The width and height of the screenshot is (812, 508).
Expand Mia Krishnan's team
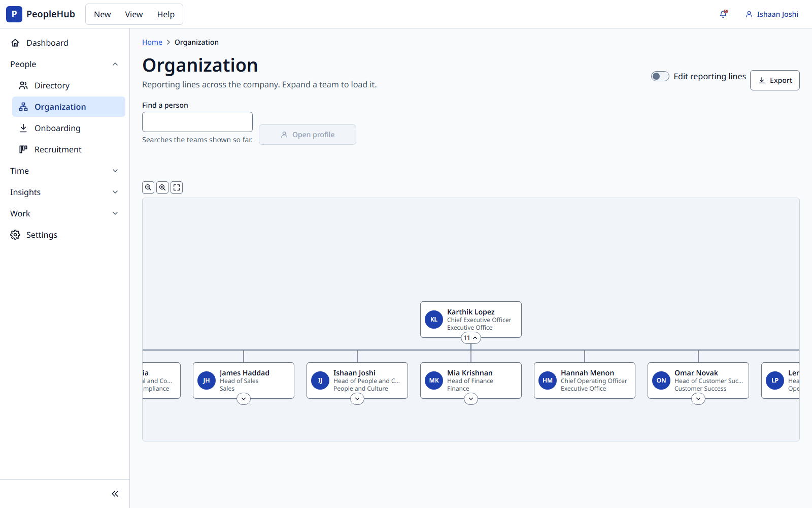471,399
